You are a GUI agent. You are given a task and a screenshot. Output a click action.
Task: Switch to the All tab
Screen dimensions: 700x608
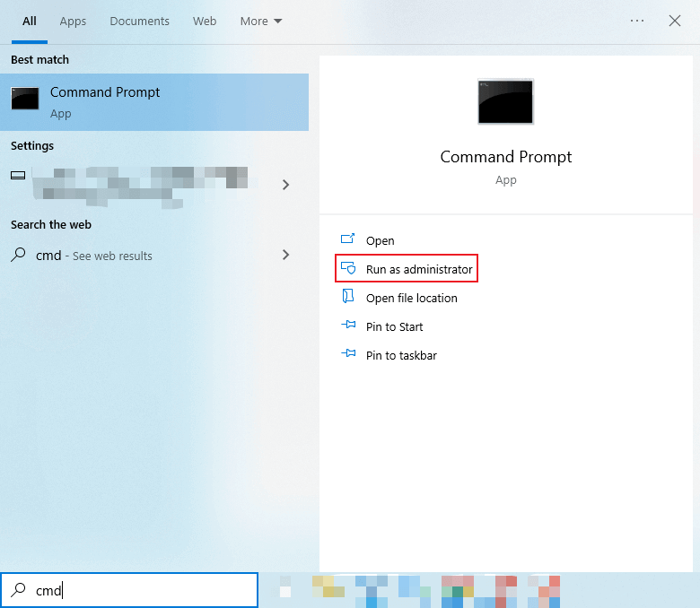pos(30,21)
